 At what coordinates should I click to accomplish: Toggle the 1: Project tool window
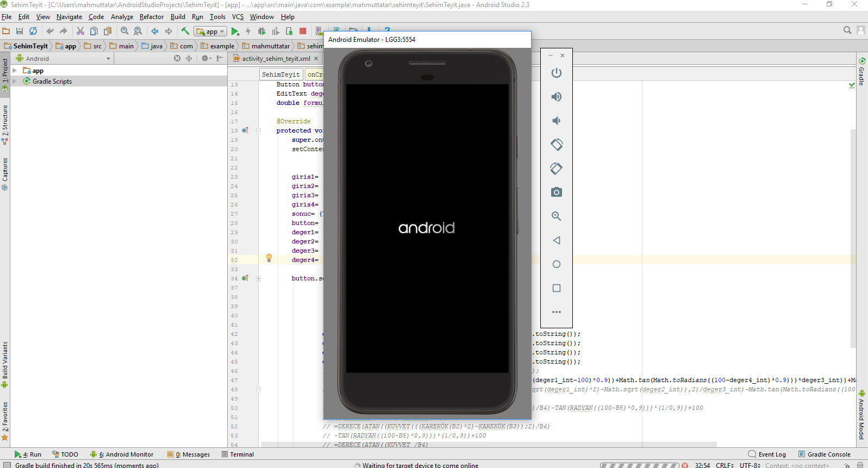tap(5, 71)
